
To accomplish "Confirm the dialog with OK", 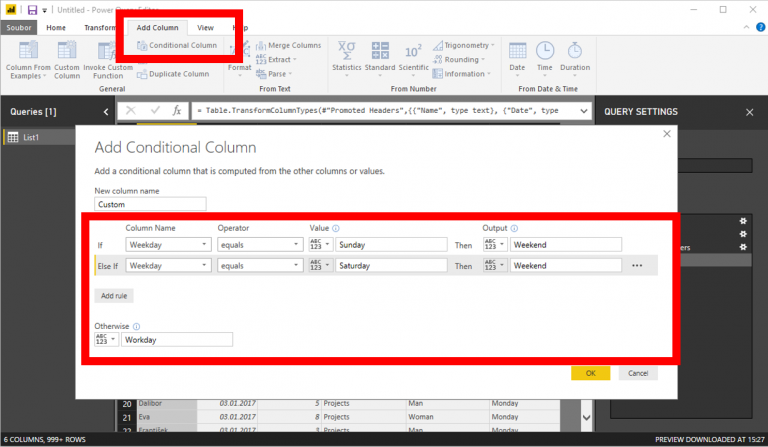I will click(x=591, y=373).
